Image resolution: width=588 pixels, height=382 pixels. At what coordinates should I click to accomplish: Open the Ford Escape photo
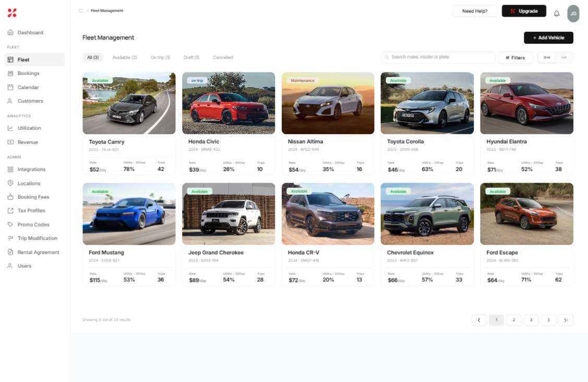[x=526, y=214]
